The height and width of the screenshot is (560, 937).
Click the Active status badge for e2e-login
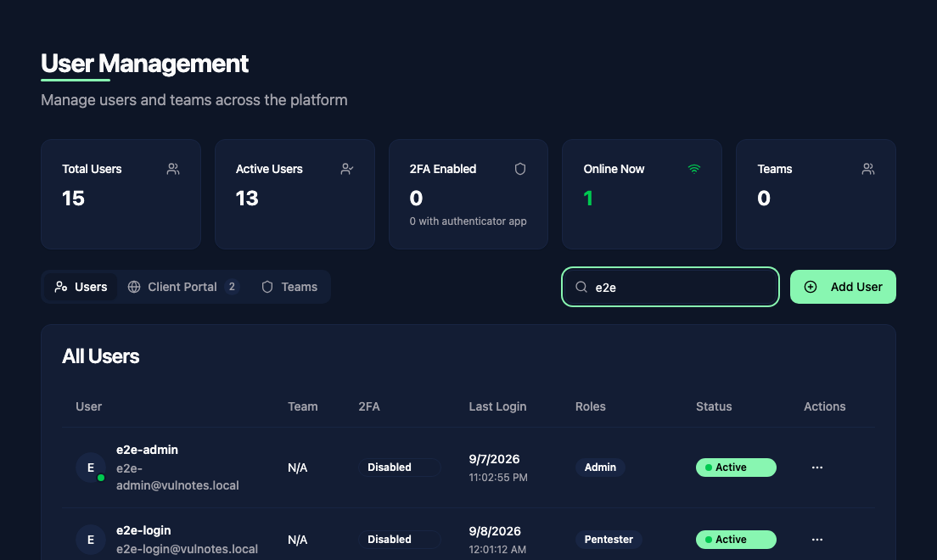coord(736,540)
